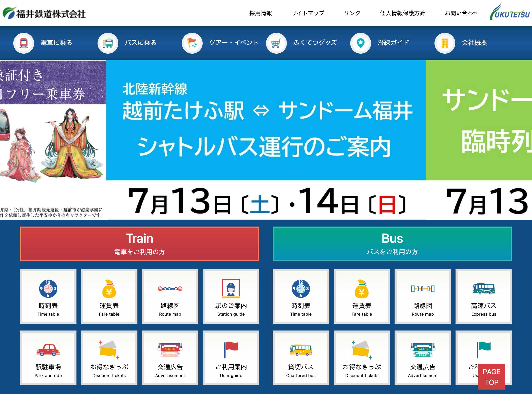
Task: Open Bus 交通広告 Advertisement tile
Action: point(422,358)
